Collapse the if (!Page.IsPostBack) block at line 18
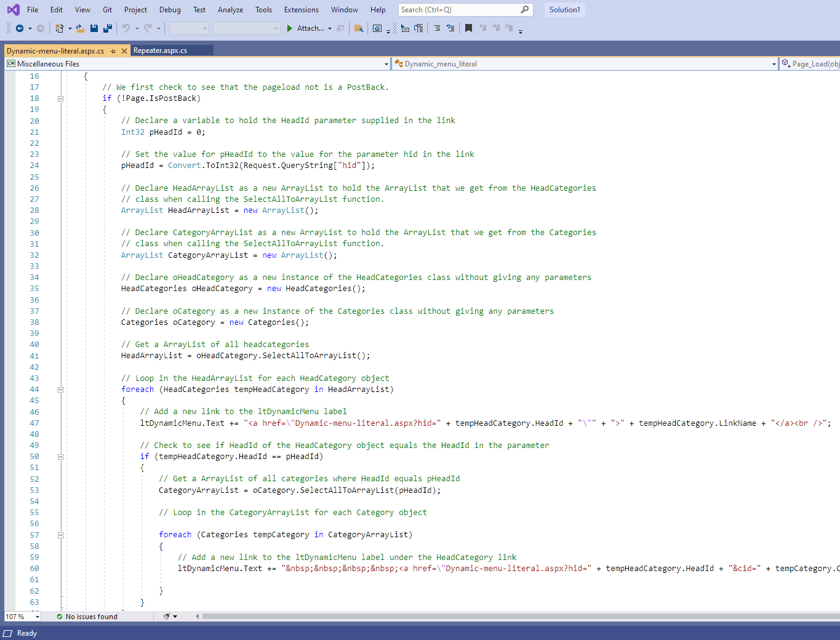This screenshot has width=840, height=640. [x=60, y=98]
